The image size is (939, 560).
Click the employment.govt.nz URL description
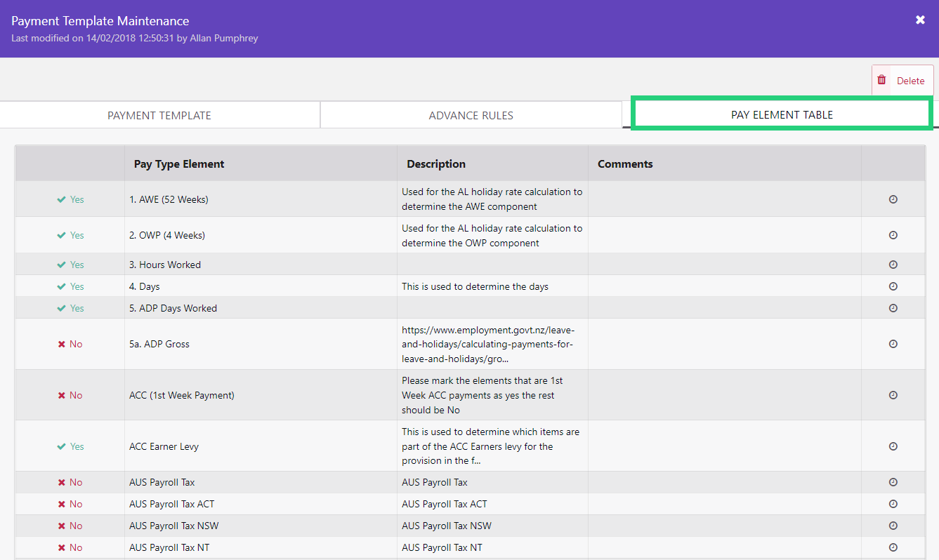tap(488, 344)
